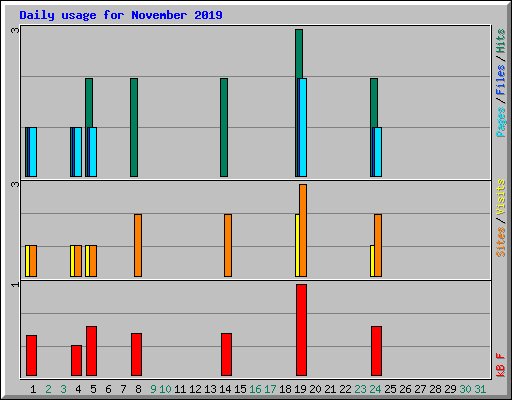Select the red KB bar for day 1
Screen dimensions: 512x400
tap(31, 355)
